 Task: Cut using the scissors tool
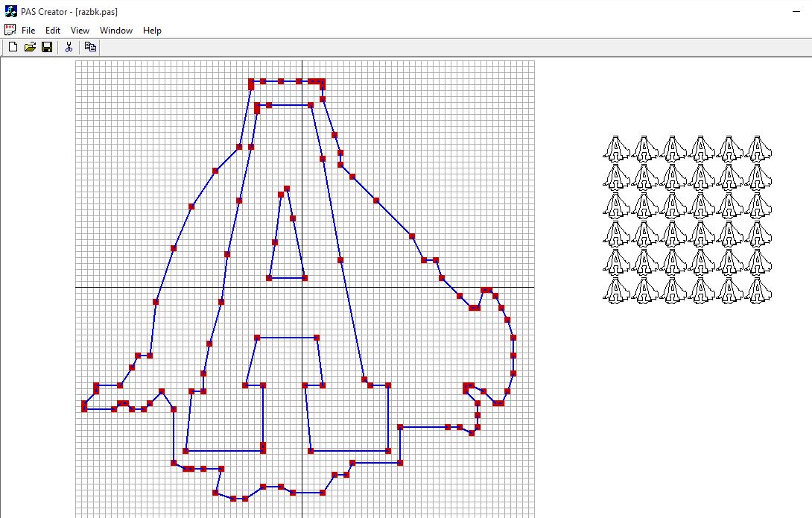pos(69,46)
